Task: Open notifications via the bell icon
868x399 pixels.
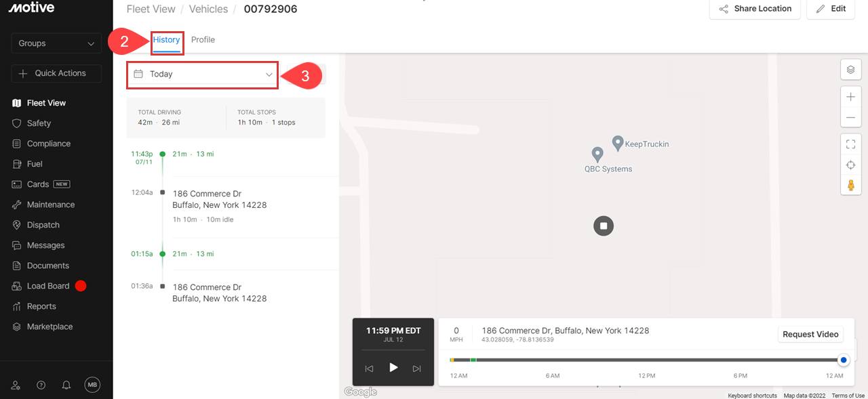Action: pos(66,384)
